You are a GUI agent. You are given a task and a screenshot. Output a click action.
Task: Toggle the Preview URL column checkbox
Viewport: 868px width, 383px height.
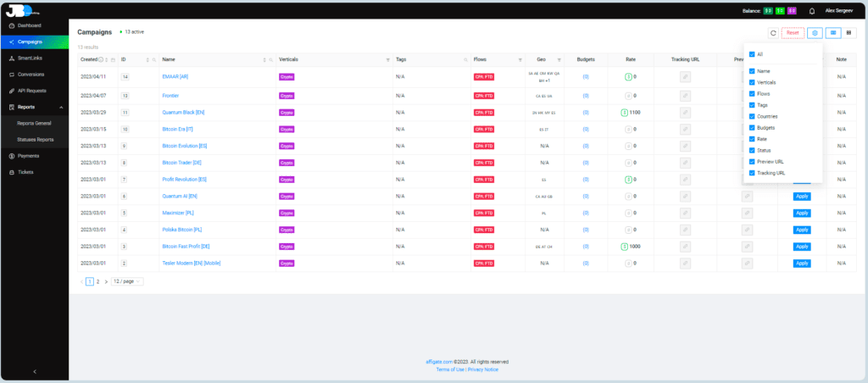(x=752, y=161)
